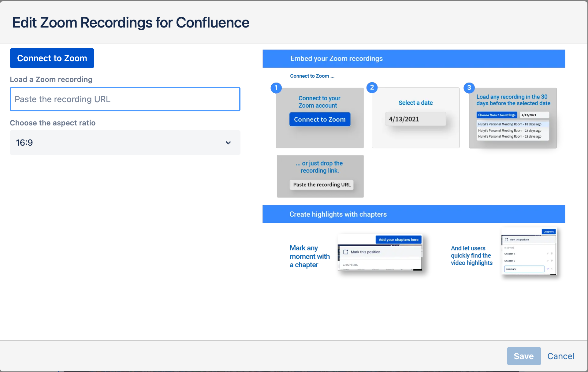The width and height of the screenshot is (588, 372).
Task: Click the Select a date illustration card
Action: pos(416,118)
